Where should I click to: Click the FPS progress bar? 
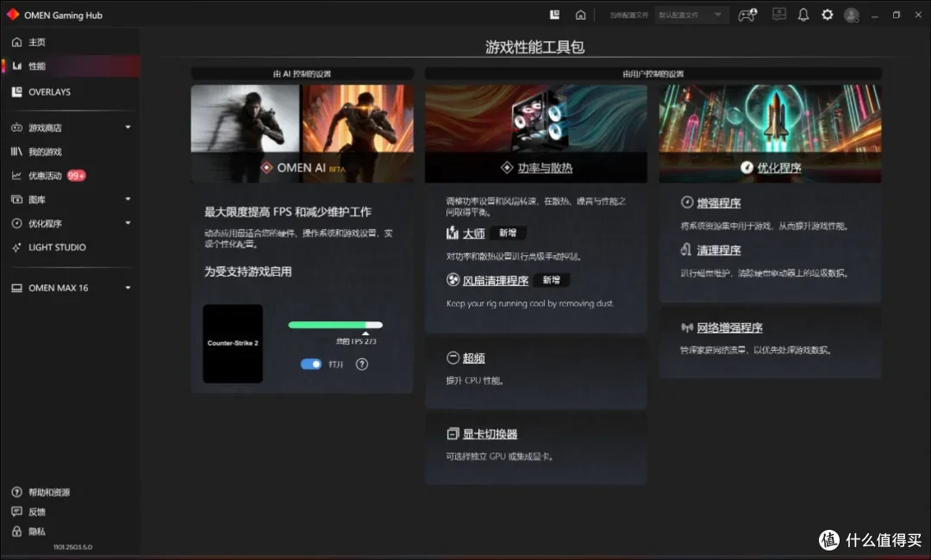coord(335,325)
